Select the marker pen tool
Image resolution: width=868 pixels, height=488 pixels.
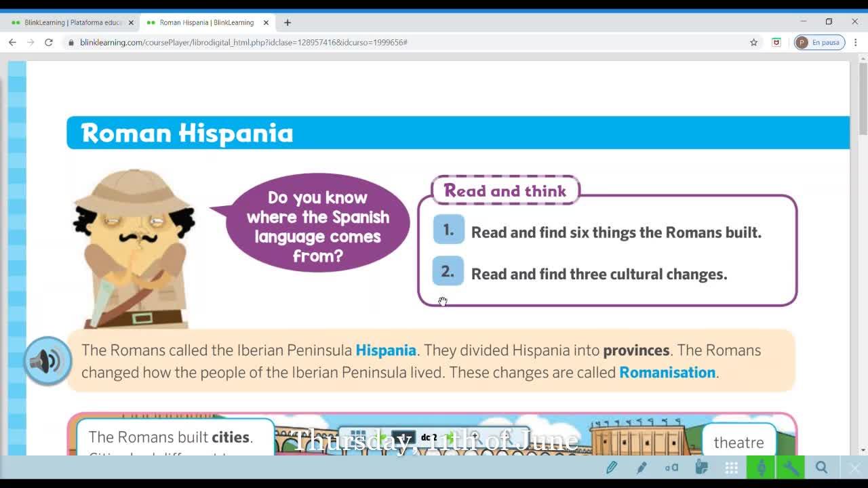click(x=642, y=467)
